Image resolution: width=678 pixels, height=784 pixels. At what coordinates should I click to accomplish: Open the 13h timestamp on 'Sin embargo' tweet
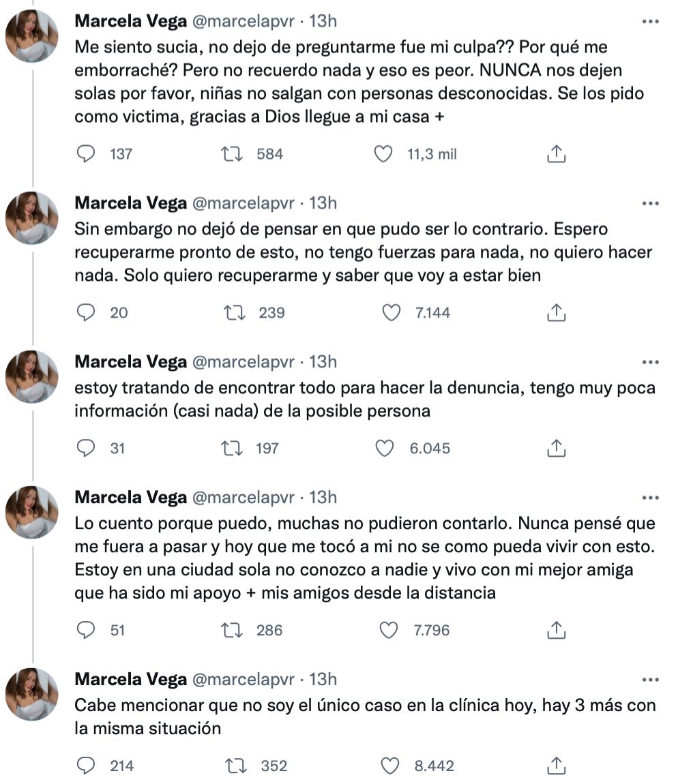(x=323, y=203)
